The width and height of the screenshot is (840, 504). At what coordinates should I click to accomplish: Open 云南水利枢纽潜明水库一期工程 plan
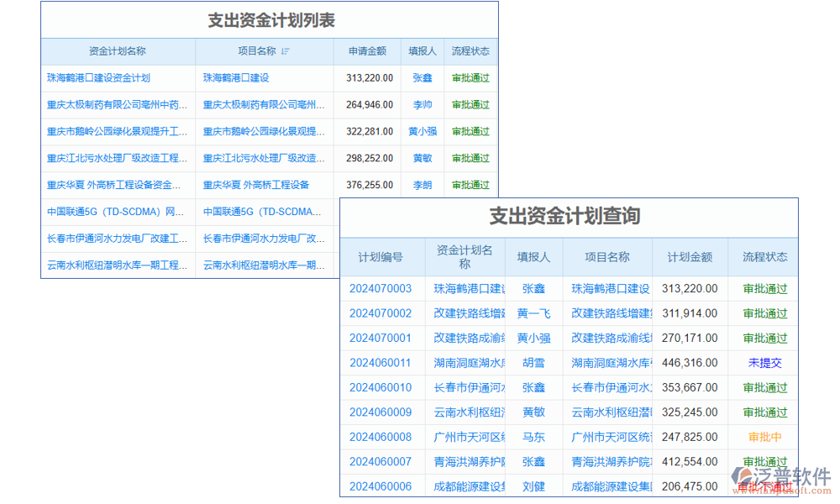coord(113,265)
